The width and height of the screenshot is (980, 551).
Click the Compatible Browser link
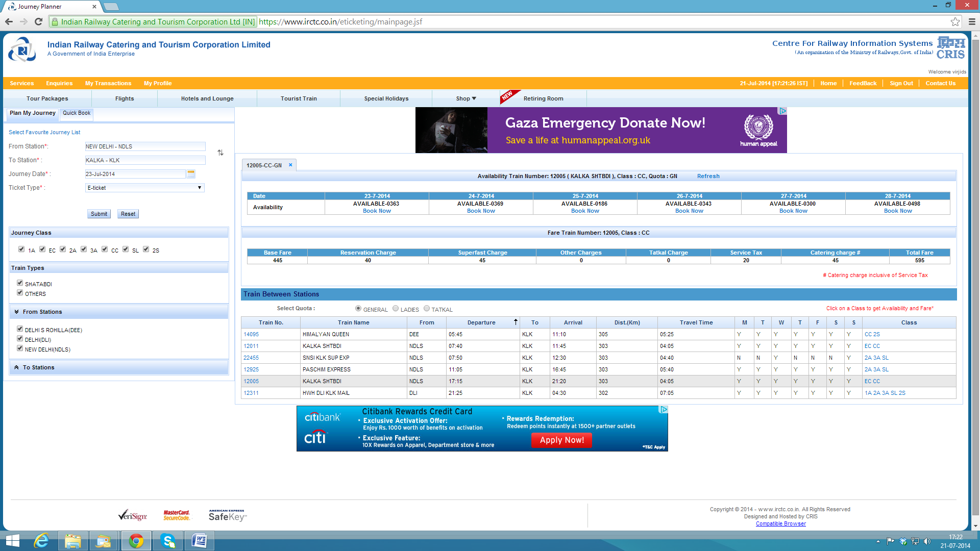(x=781, y=524)
